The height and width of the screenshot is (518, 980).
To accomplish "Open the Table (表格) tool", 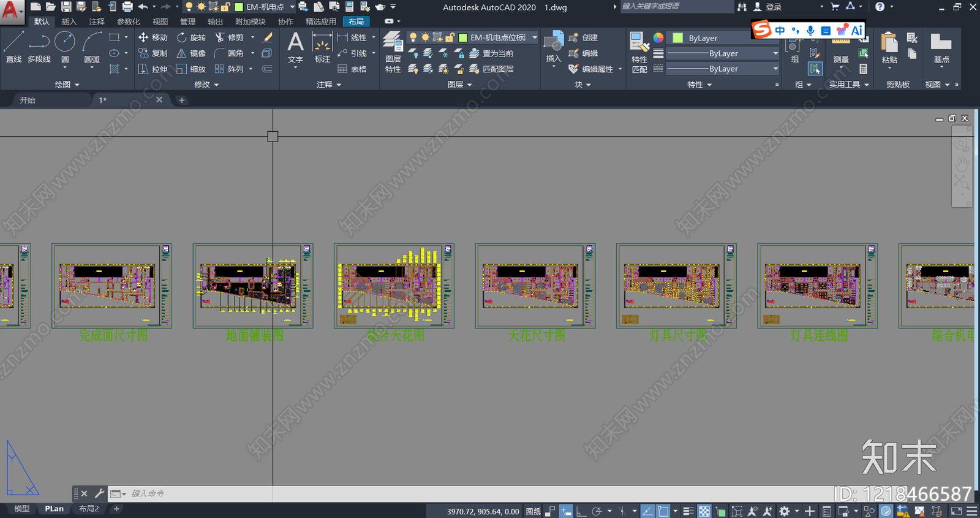I will [x=352, y=69].
